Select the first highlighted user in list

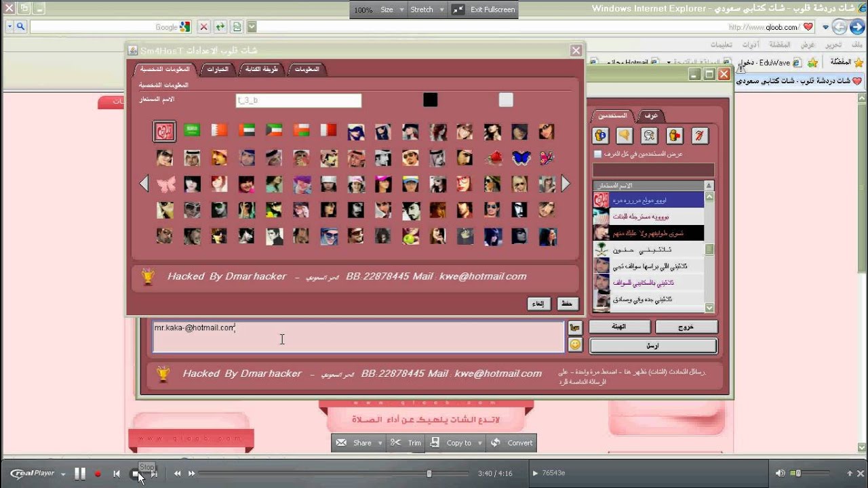pyautogui.click(x=648, y=200)
